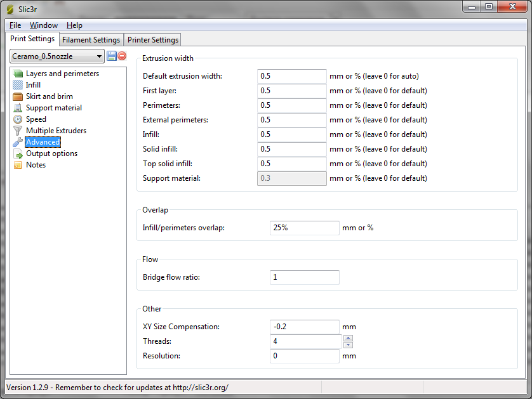Open Support material settings page
Screen dimensions: 532x399
[x=54, y=108]
